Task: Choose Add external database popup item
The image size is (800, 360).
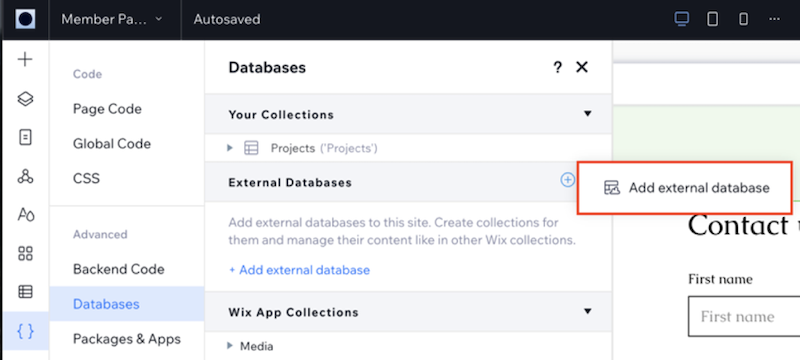Action: click(x=685, y=188)
